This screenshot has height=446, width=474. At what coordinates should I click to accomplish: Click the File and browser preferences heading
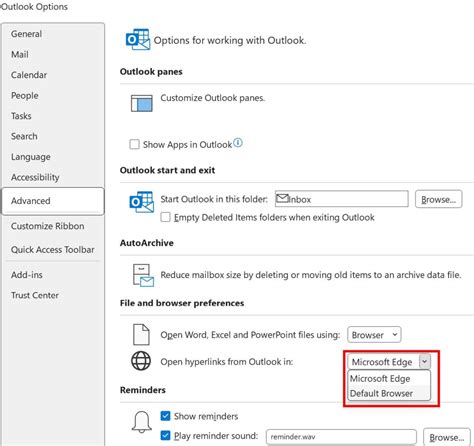click(x=182, y=303)
